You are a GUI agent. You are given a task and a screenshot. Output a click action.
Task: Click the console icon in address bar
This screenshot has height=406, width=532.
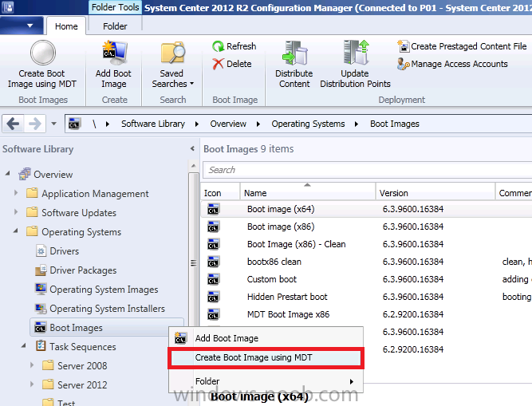(x=75, y=124)
